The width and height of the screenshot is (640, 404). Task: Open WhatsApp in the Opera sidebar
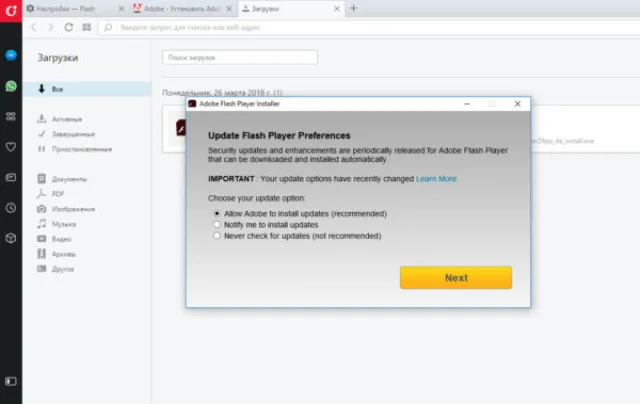[11, 86]
